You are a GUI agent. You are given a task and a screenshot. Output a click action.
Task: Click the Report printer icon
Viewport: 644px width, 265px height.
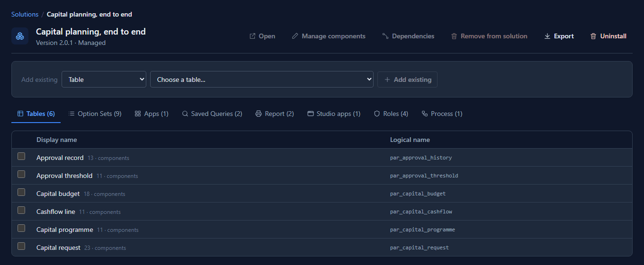pos(259,114)
